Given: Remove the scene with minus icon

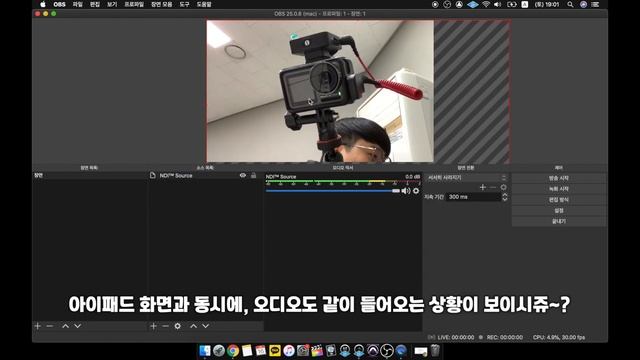Looking at the screenshot, I should point(50,326).
